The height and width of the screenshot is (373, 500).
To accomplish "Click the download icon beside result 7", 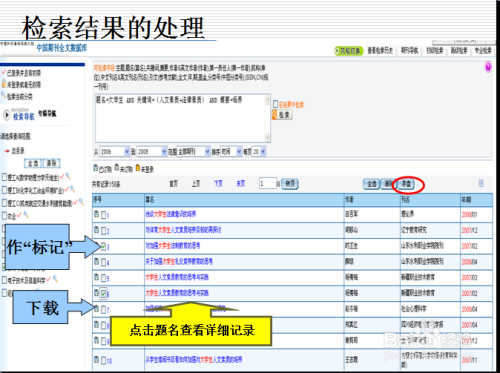I will pos(96,309).
